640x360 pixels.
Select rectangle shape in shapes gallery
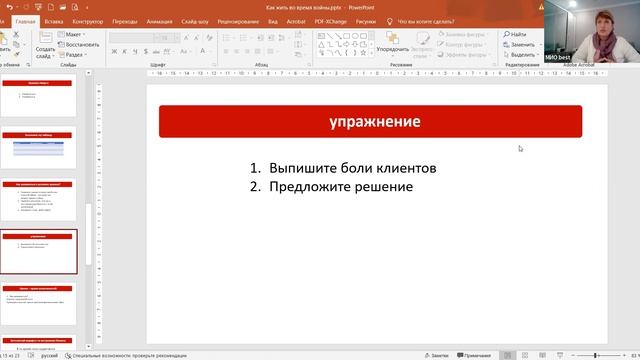click(x=346, y=36)
